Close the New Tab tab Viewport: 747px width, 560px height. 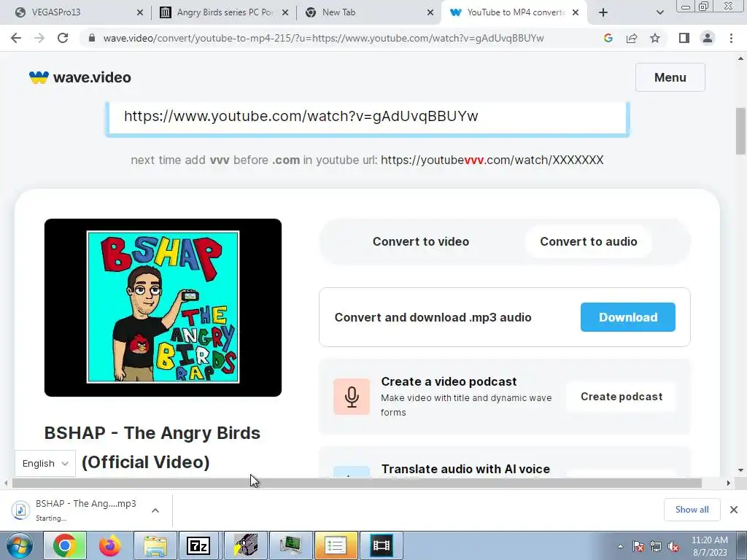pos(430,12)
